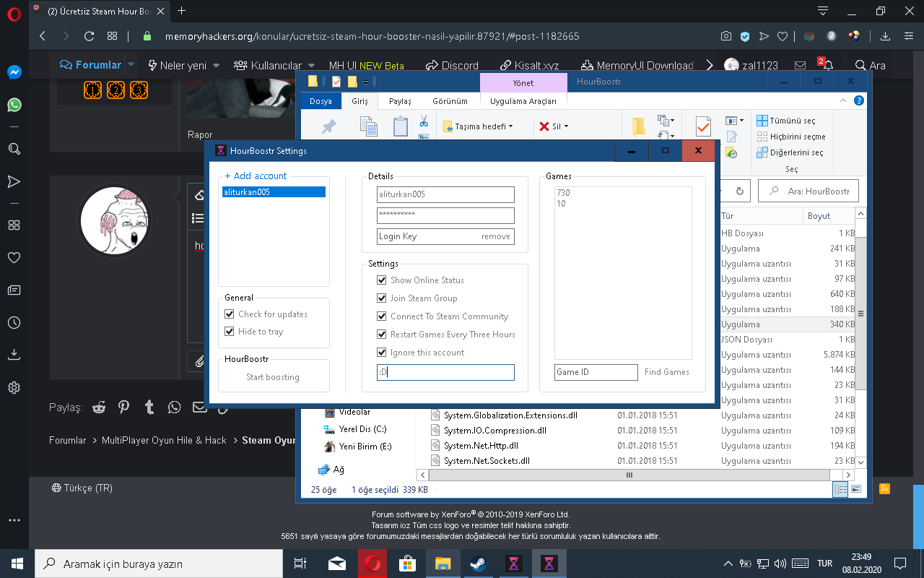The width and height of the screenshot is (924, 578).
Task: Toggle the Hide to tray checkbox
Action: click(x=230, y=332)
